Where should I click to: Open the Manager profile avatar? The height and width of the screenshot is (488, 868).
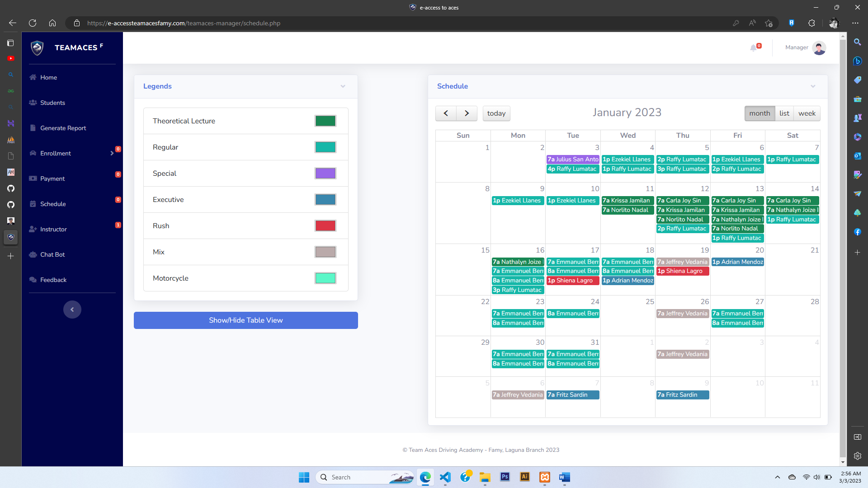[x=819, y=47]
